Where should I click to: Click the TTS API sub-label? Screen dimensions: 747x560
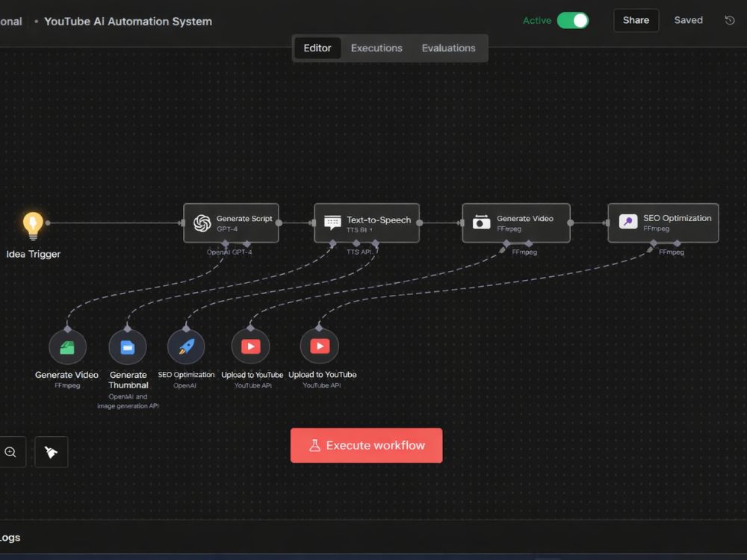[x=359, y=252]
